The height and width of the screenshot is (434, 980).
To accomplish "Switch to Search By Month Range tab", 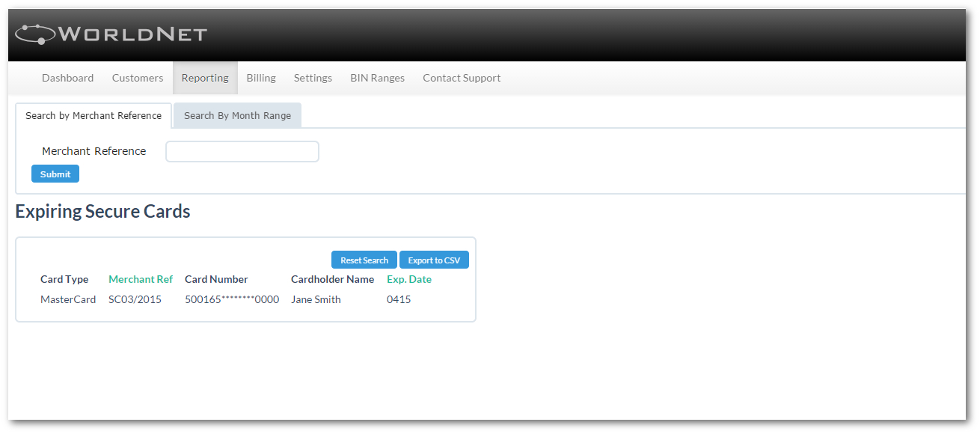I will pyautogui.click(x=237, y=116).
